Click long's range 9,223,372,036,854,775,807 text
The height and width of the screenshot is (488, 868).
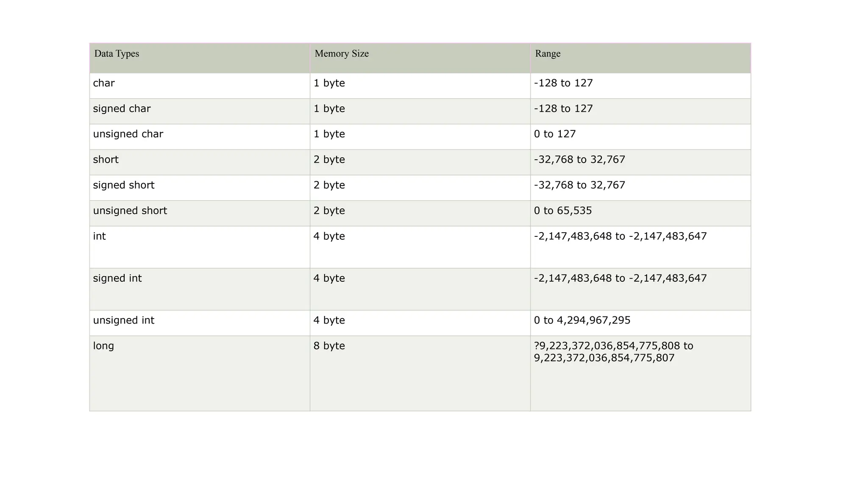(604, 358)
